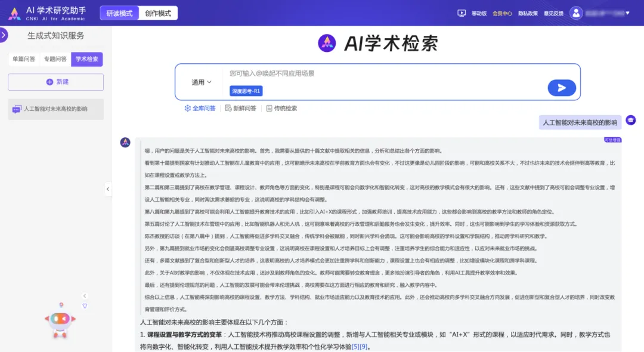644x352 pixels.
Task: Click line 人工智能对未来高校的影响主要体现在以下几个方面
Action: point(213,322)
